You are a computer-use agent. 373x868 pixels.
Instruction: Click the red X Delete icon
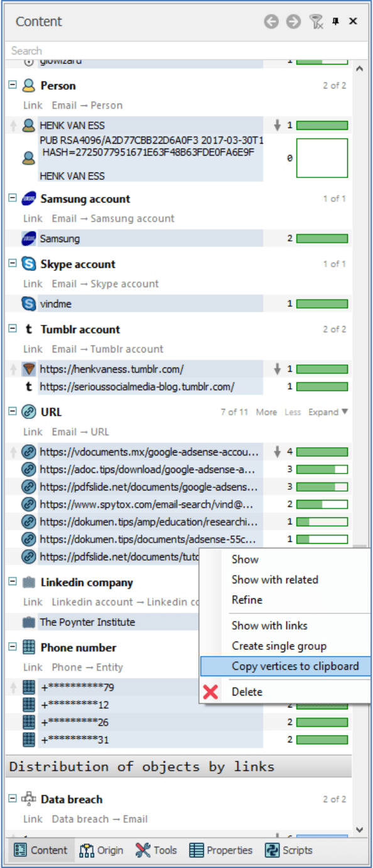(211, 692)
